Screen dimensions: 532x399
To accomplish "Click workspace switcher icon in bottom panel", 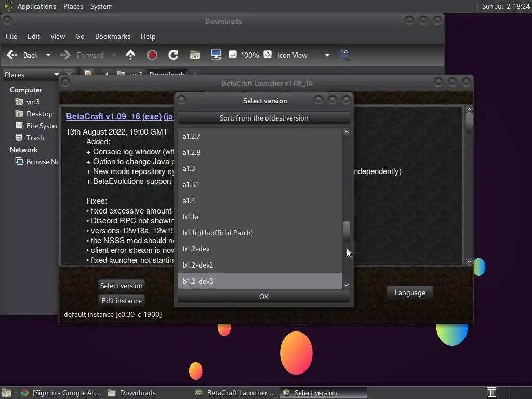I will click(491, 393).
